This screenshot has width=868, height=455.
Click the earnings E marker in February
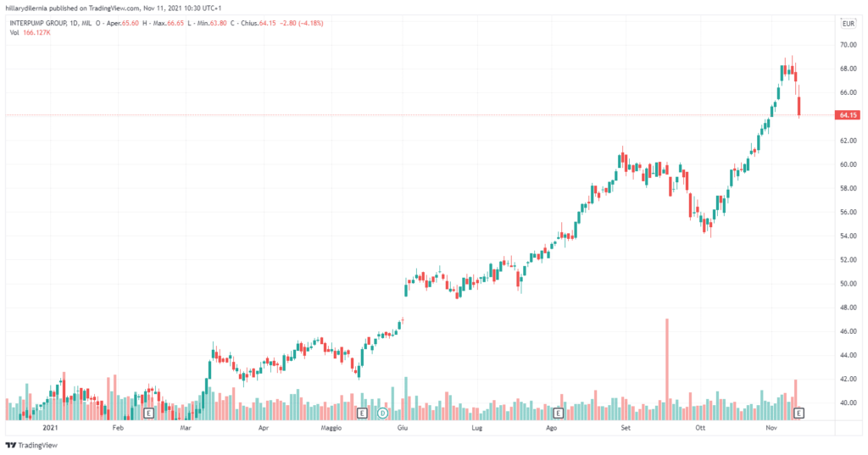[148, 413]
